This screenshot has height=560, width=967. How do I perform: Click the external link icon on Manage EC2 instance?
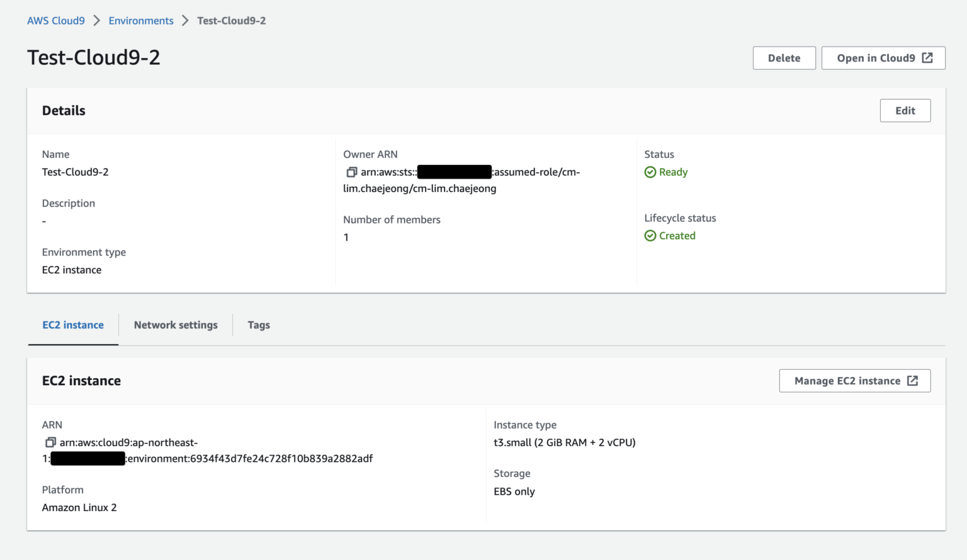coord(913,381)
